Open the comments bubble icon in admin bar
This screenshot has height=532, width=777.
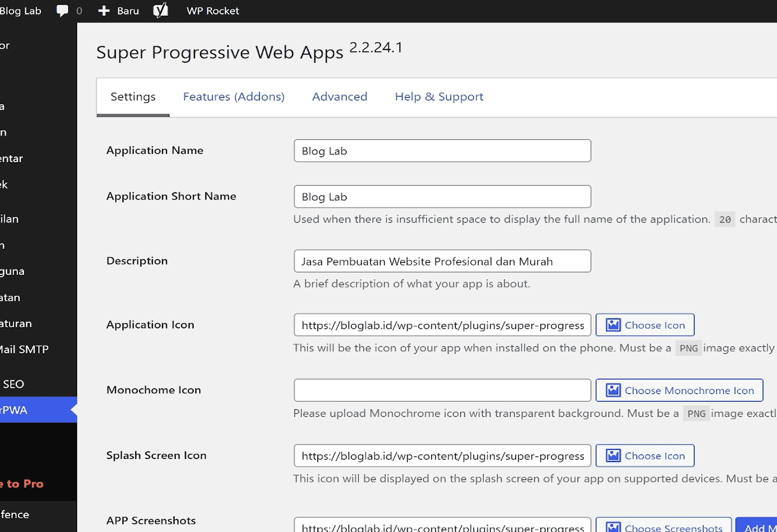(62, 11)
